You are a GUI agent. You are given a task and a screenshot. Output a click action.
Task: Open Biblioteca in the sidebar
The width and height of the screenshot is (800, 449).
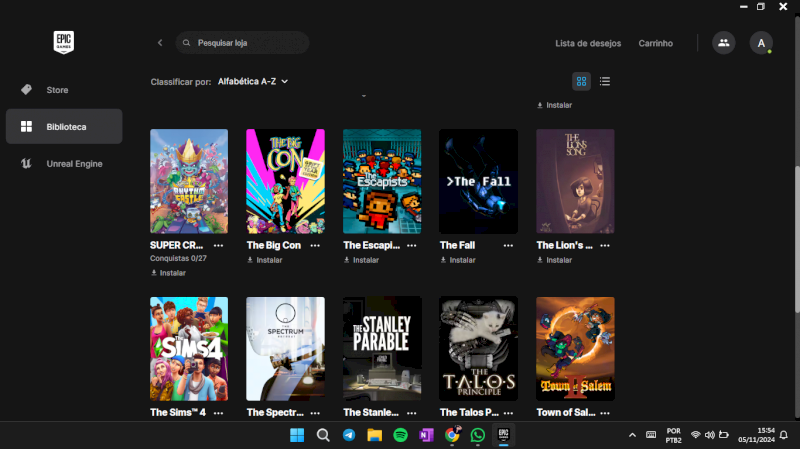click(x=65, y=127)
